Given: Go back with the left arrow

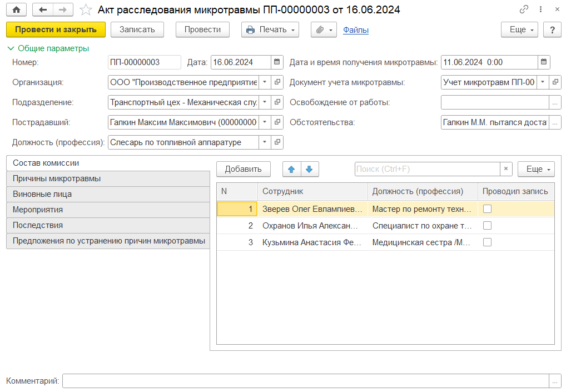Looking at the screenshot, I should pyautogui.click(x=43, y=10).
